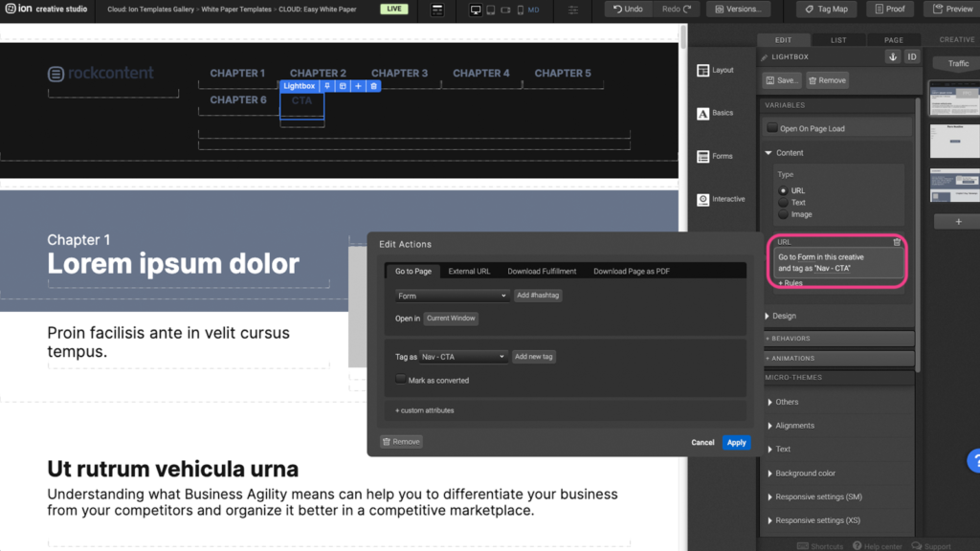
Task: Click the trash icon on Lightbox toolbar
Action: [373, 86]
